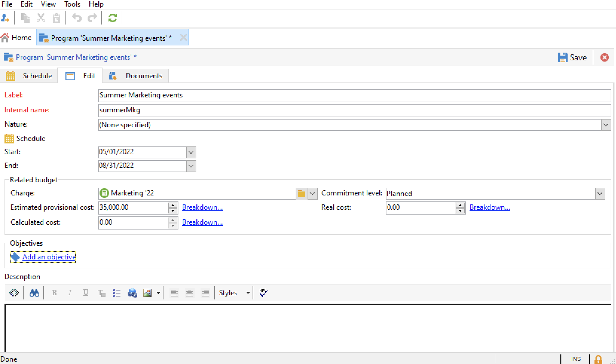
Task: Open the Start date picker dropdown
Action: coord(191,152)
